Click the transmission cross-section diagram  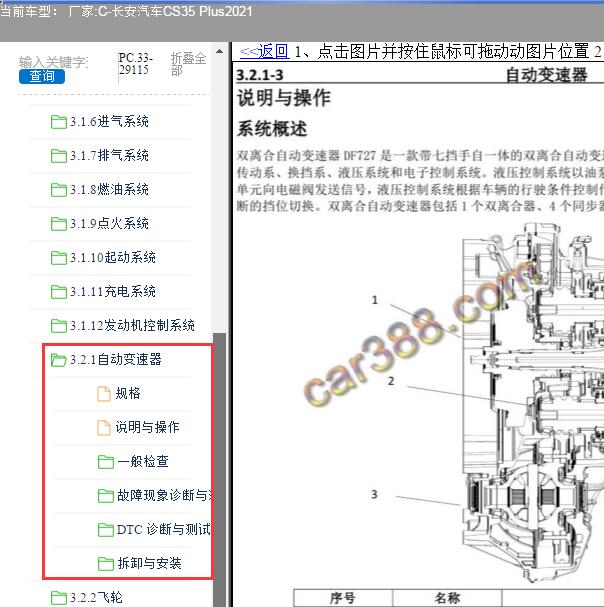pos(532,403)
